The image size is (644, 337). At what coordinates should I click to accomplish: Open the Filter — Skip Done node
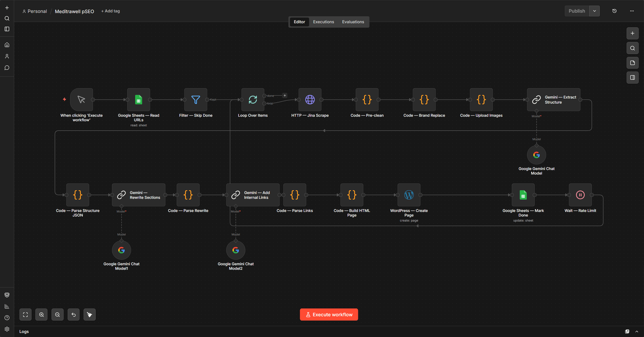point(195,99)
